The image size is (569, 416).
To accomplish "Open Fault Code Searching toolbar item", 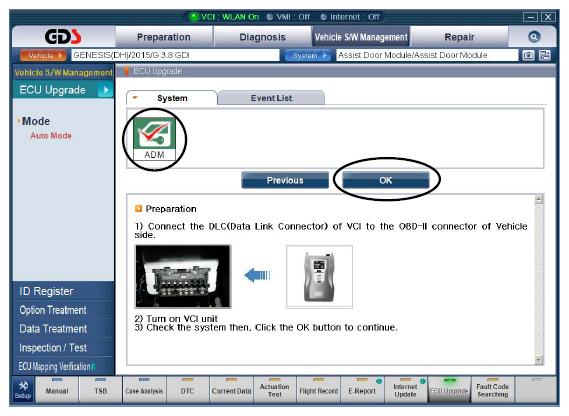I will coord(492,390).
